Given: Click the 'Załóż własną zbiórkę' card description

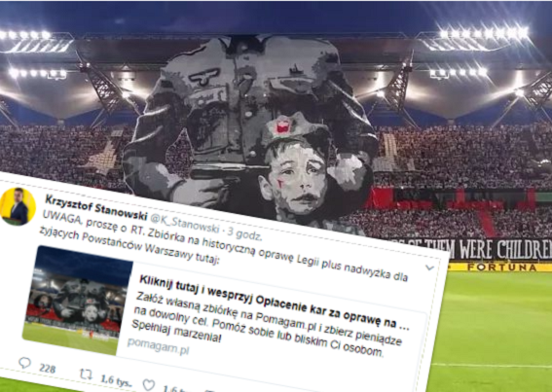Looking at the screenshot, I should (268, 324).
